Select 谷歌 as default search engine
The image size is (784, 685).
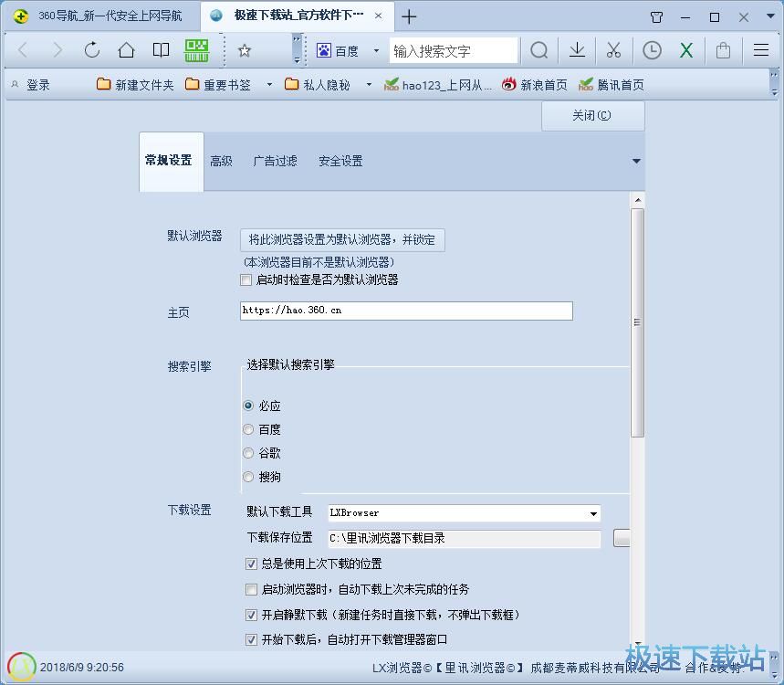point(247,452)
